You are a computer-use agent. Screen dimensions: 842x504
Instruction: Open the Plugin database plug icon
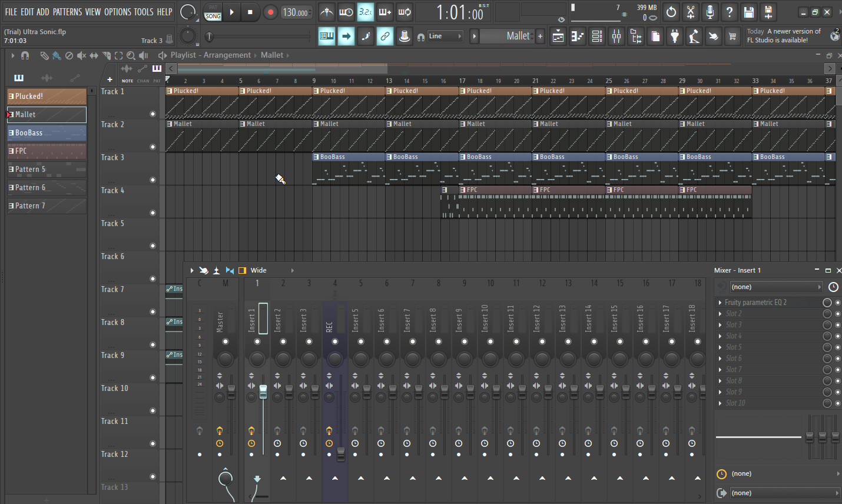675,37
